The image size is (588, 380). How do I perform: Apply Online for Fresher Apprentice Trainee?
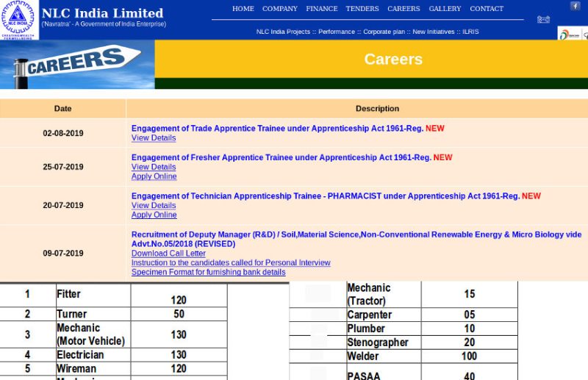pyautogui.click(x=154, y=176)
